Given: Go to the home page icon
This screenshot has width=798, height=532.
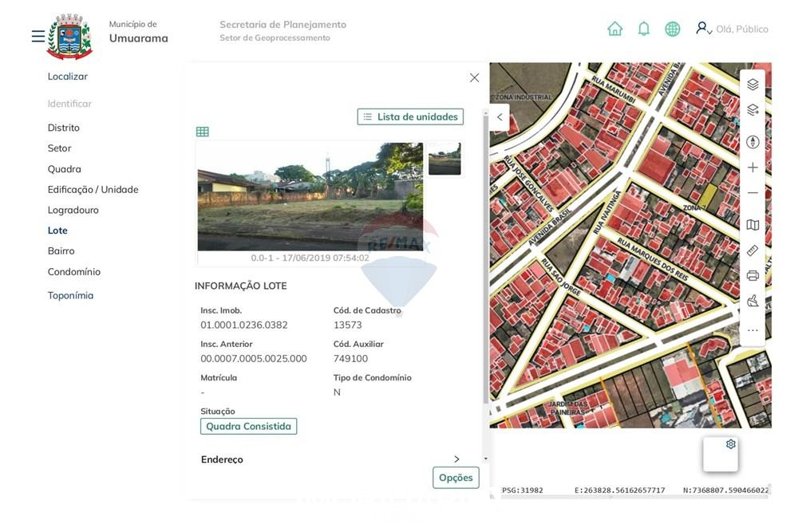Looking at the screenshot, I should pyautogui.click(x=614, y=29).
